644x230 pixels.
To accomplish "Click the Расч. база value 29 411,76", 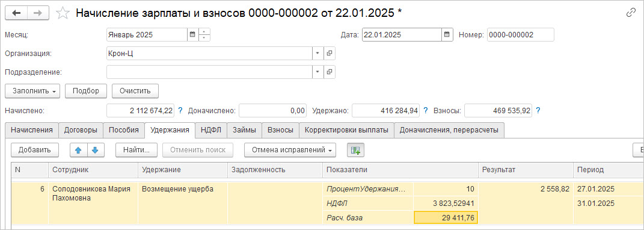I will point(446,217).
